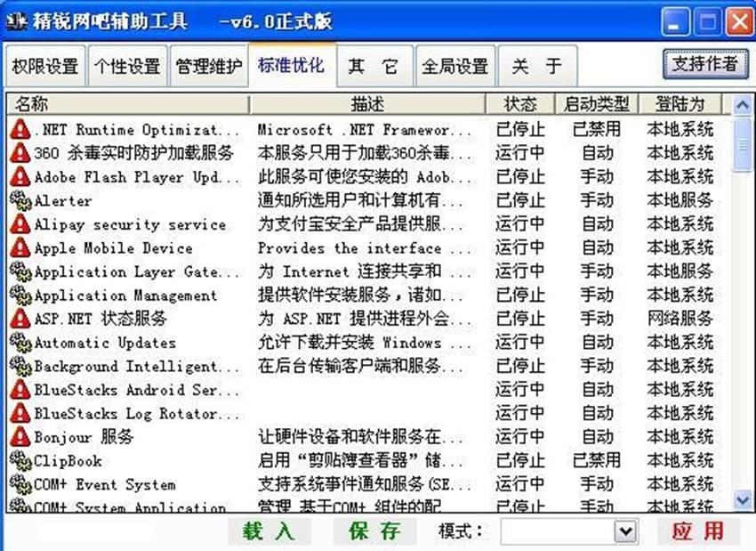Image resolution: width=756 pixels, height=551 pixels.
Task: Select the Apple Mobile Device row name
Action: click(113, 248)
